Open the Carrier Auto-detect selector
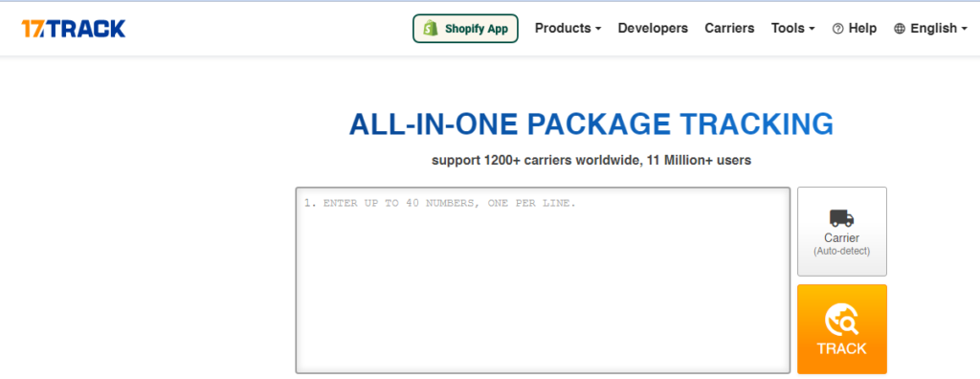980x379 pixels. (x=842, y=232)
